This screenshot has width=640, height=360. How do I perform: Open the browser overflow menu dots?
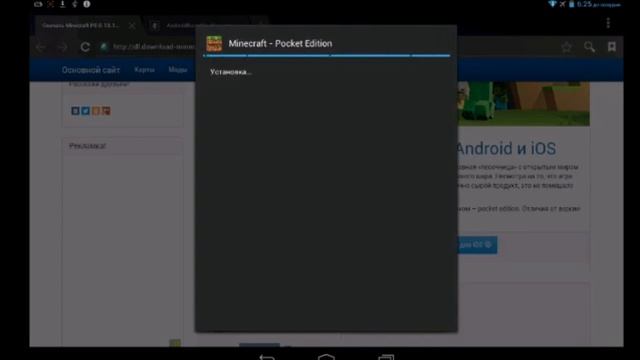pos(608,23)
